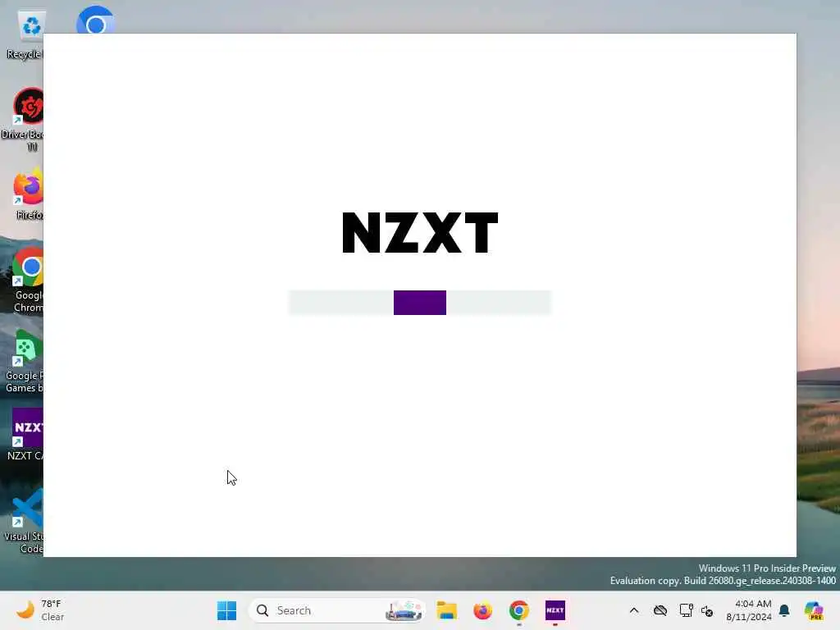This screenshot has width=840, height=630.
Task: Open the Recycle Bin desktop icon
Action: point(24,34)
